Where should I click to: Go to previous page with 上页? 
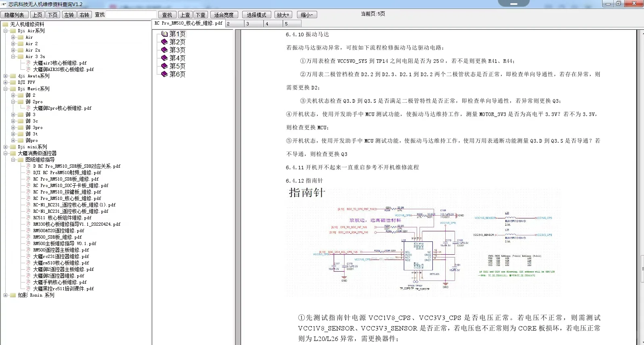37,15
